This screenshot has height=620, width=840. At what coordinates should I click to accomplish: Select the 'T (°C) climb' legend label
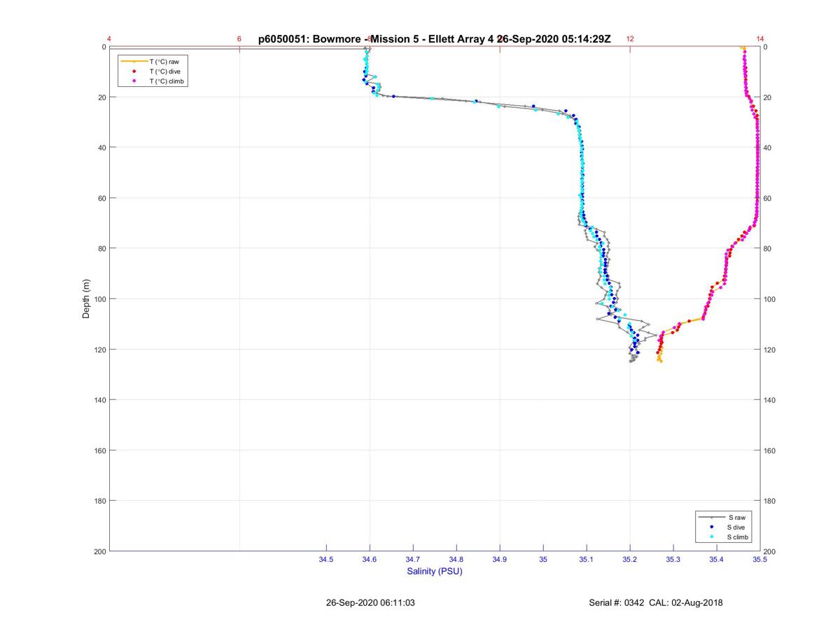167,81
